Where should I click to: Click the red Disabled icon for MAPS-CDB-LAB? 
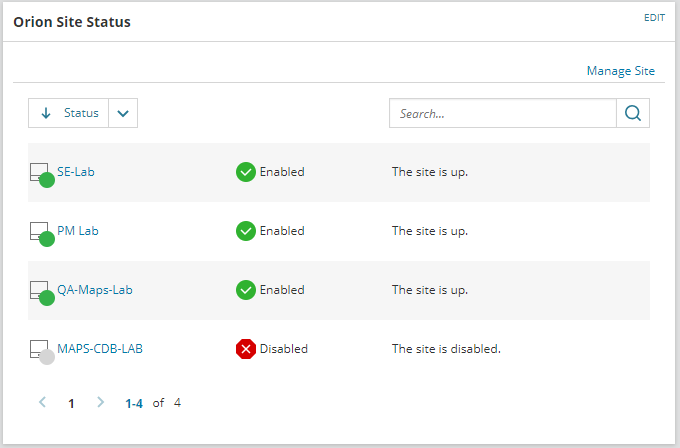coord(246,349)
